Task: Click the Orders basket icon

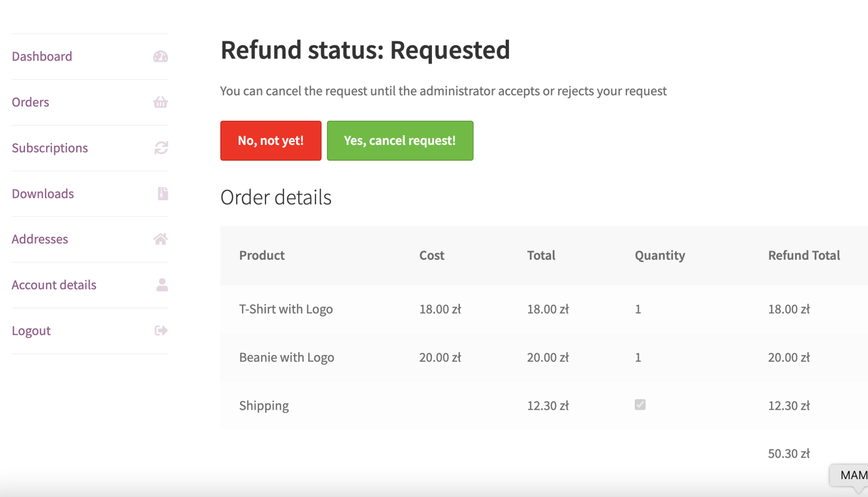Action: coord(161,102)
